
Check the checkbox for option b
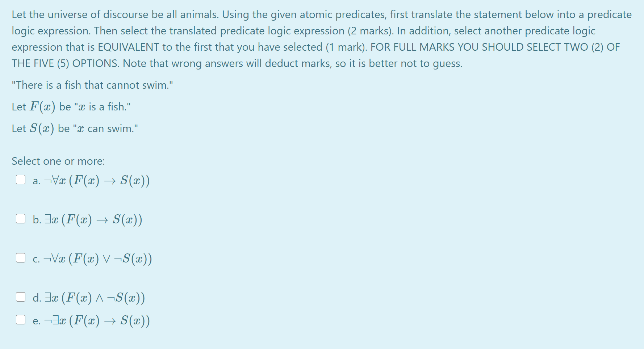(21, 219)
